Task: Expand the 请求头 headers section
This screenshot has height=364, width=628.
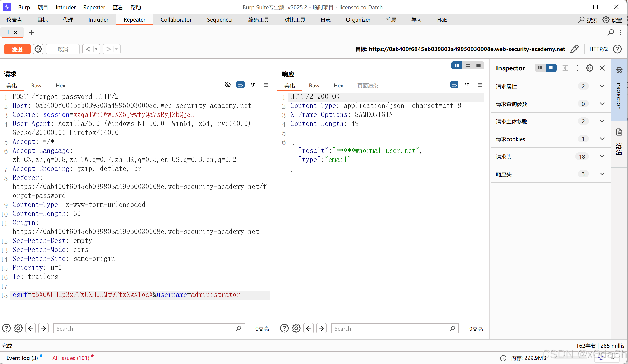Action: [x=602, y=156]
